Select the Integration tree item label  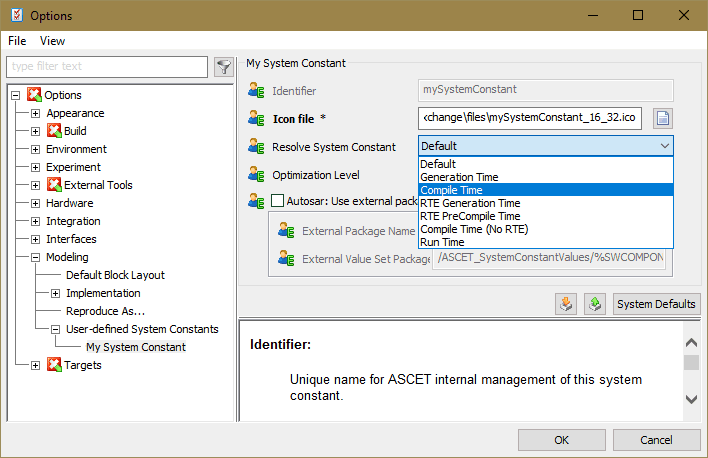pos(73,221)
